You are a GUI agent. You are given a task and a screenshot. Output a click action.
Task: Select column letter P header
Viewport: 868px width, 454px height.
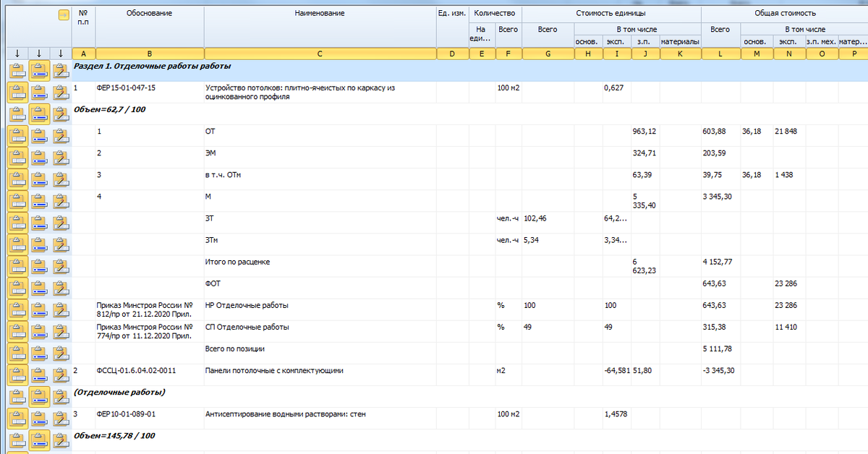pyautogui.click(x=854, y=54)
